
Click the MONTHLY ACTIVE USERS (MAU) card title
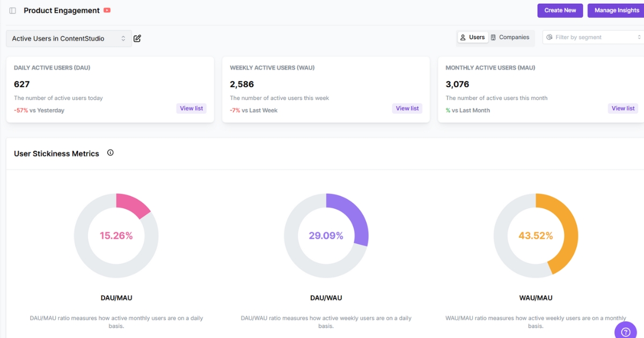491,68
